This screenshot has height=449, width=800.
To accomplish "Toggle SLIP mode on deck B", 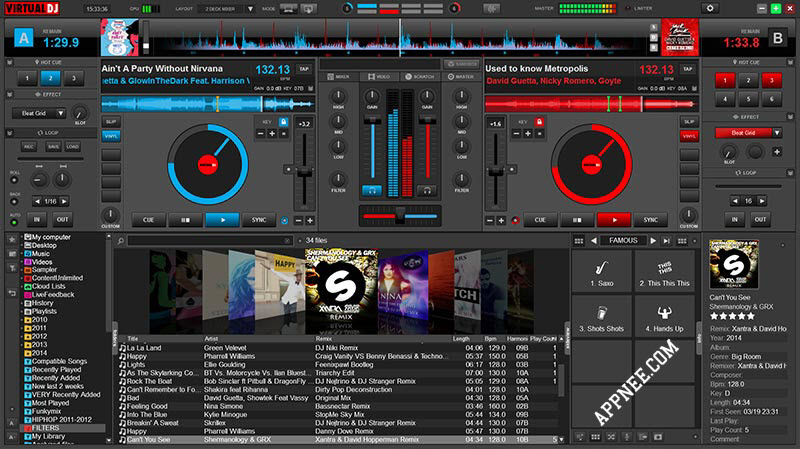I will click(689, 122).
